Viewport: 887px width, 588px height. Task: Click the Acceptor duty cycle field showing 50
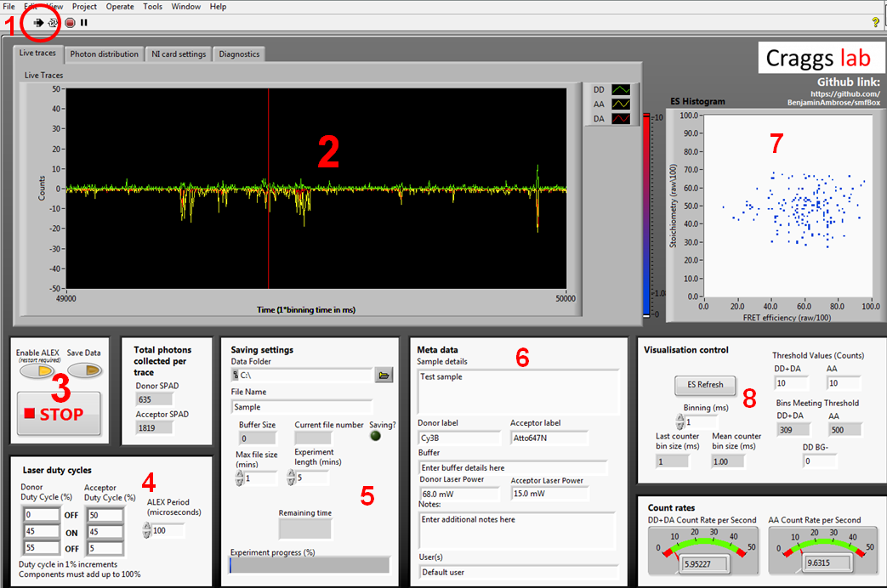pos(105,516)
